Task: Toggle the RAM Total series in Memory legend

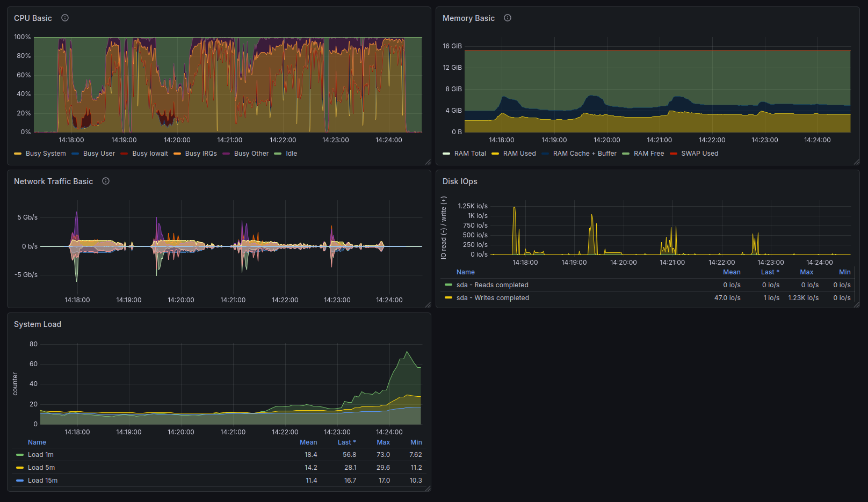Action: [470, 154]
